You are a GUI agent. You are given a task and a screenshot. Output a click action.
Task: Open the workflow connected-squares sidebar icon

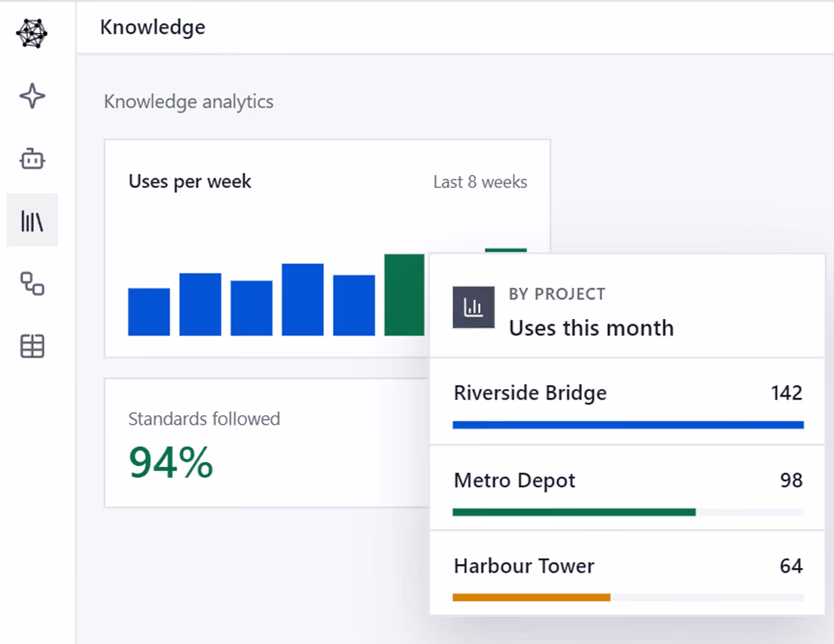[32, 284]
